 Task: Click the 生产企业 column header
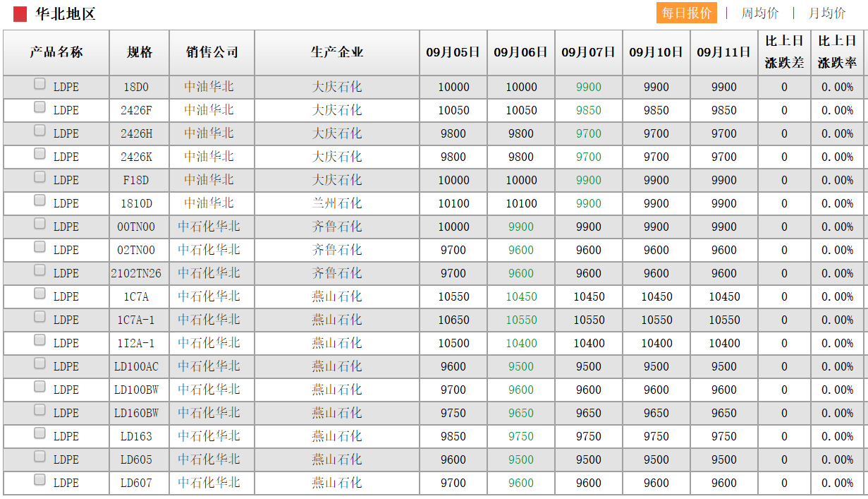coord(337,52)
